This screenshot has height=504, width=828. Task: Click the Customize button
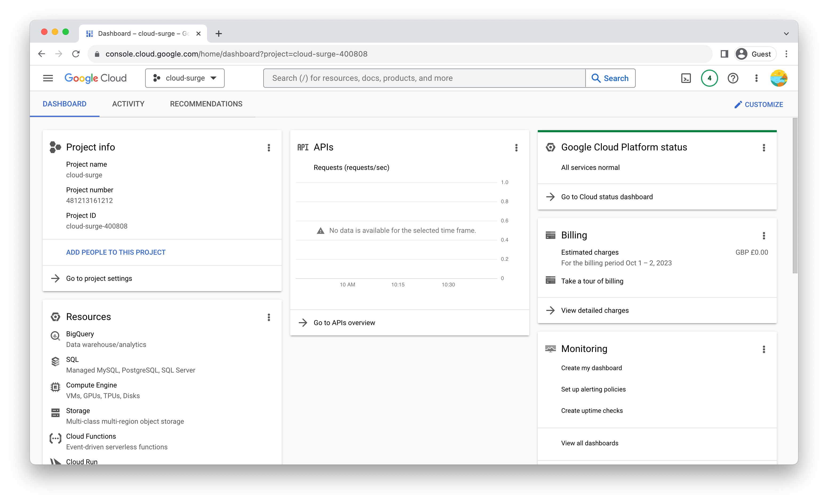point(759,105)
